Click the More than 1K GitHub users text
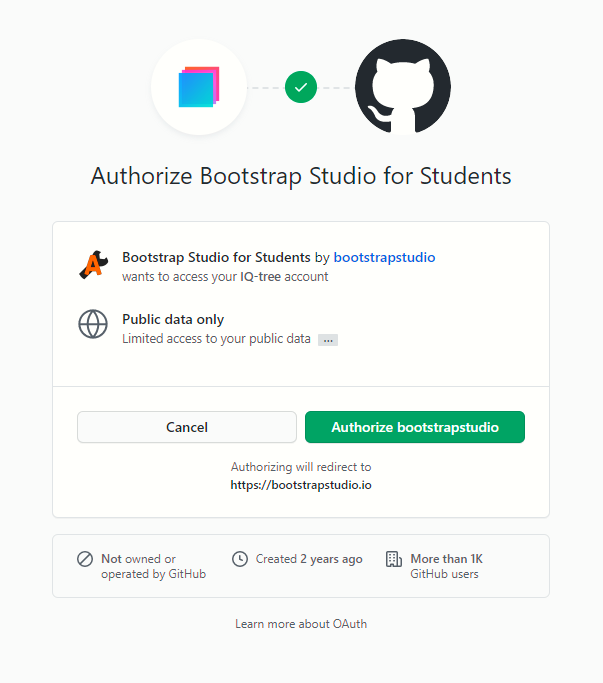 [x=447, y=566]
